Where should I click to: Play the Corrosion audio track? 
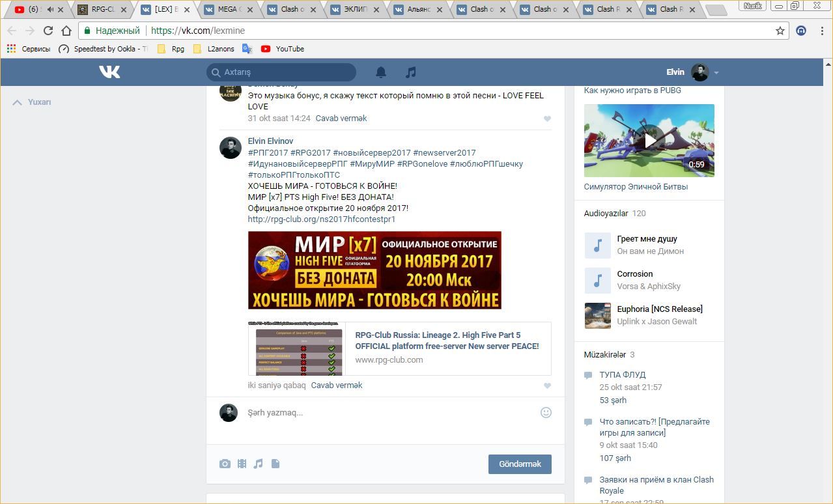597,280
